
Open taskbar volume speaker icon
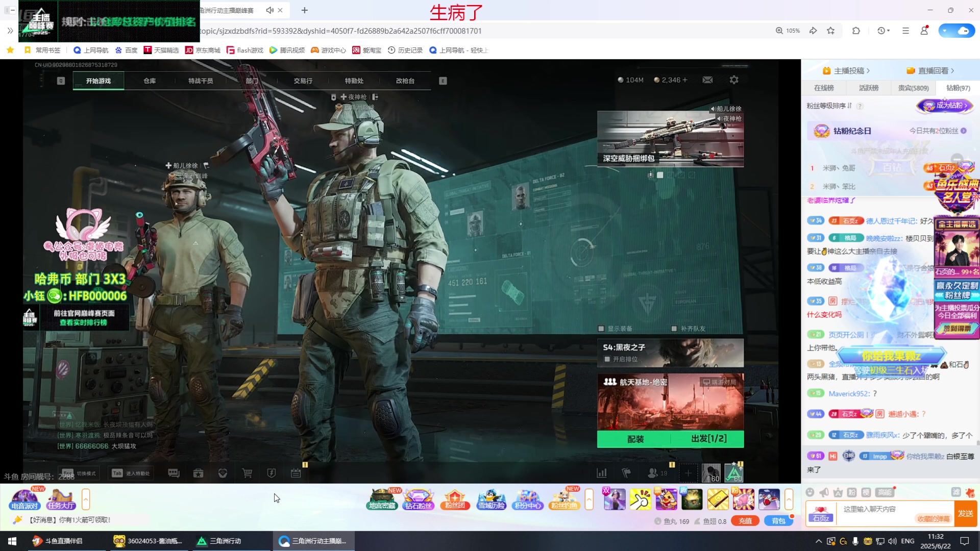tap(892, 541)
